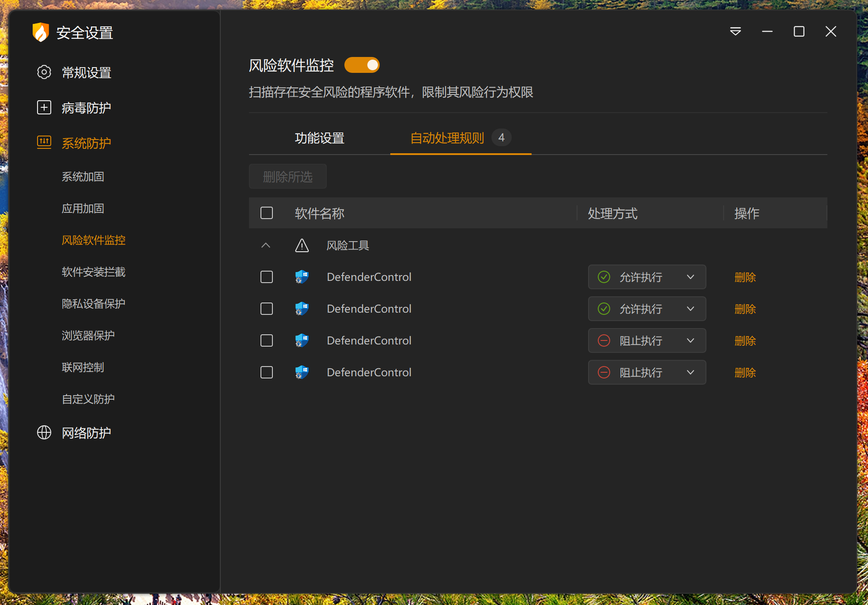Image resolution: width=868 pixels, height=605 pixels.
Task: Check the first DefenderControl row checkbox
Action: (x=267, y=277)
